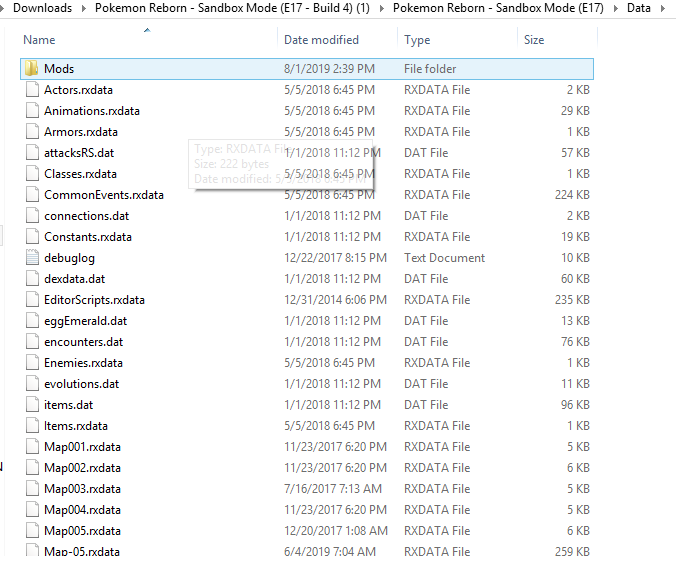This screenshot has height=561, width=676.
Task: Select the debuglog text document icon
Action: coord(31,258)
